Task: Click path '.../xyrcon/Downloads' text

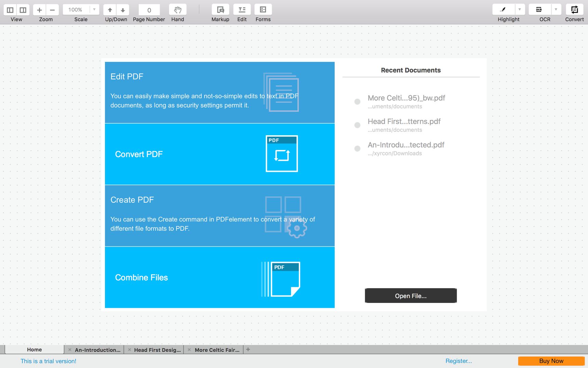Action: [395, 153]
